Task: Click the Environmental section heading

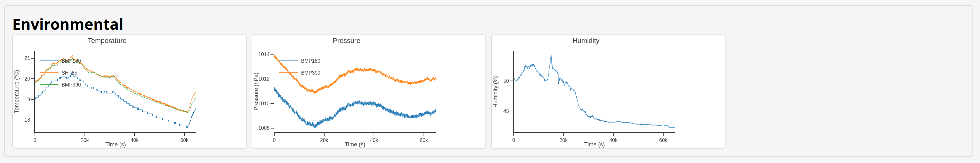Action: (x=68, y=24)
